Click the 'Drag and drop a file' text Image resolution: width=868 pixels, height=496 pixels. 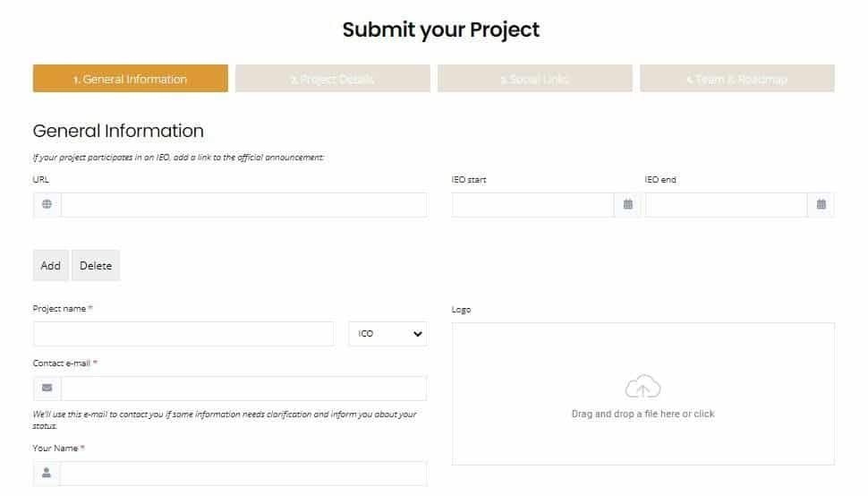pyautogui.click(x=643, y=414)
